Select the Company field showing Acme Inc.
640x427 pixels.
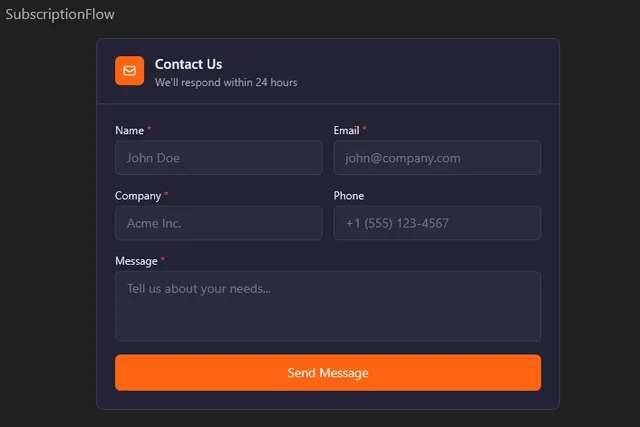click(219, 223)
